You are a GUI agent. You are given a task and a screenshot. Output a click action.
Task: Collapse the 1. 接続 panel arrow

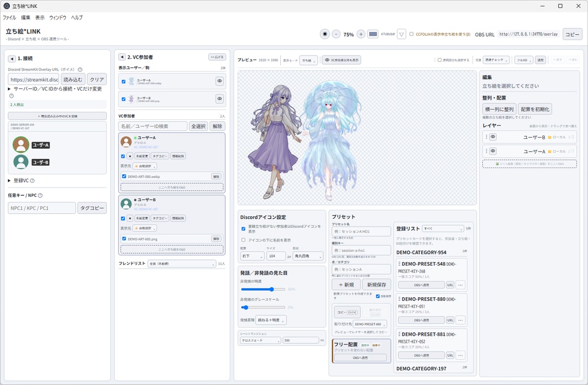12,59
